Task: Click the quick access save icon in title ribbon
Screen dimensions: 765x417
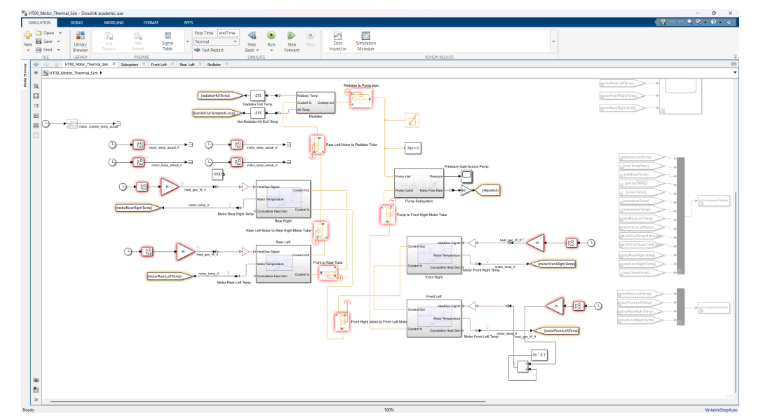Action: (x=663, y=22)
